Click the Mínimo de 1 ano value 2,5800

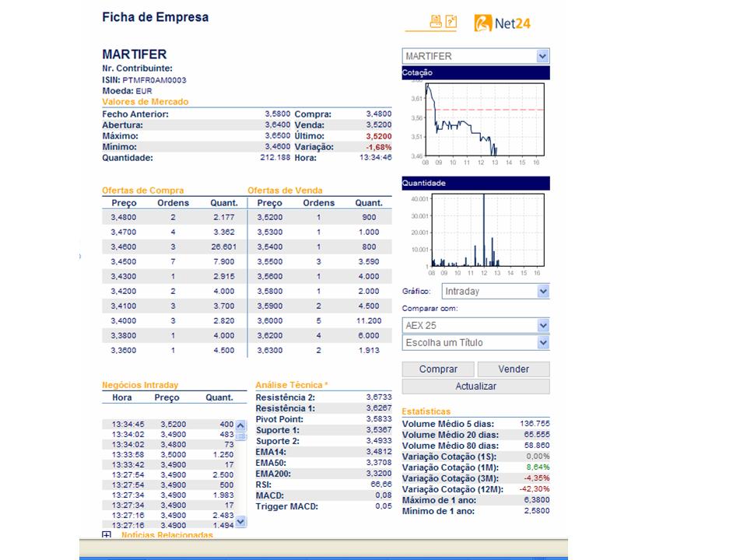537,511
